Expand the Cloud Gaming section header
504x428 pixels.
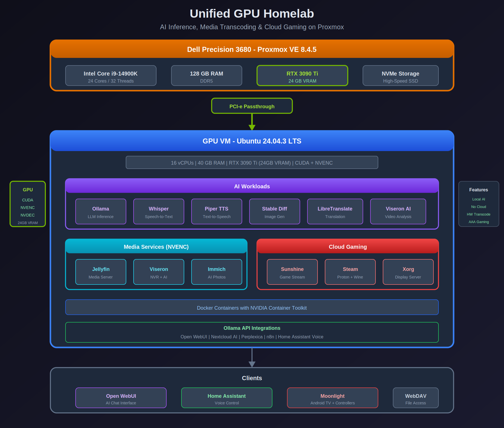pyautogui.click(x=347, y=247)
